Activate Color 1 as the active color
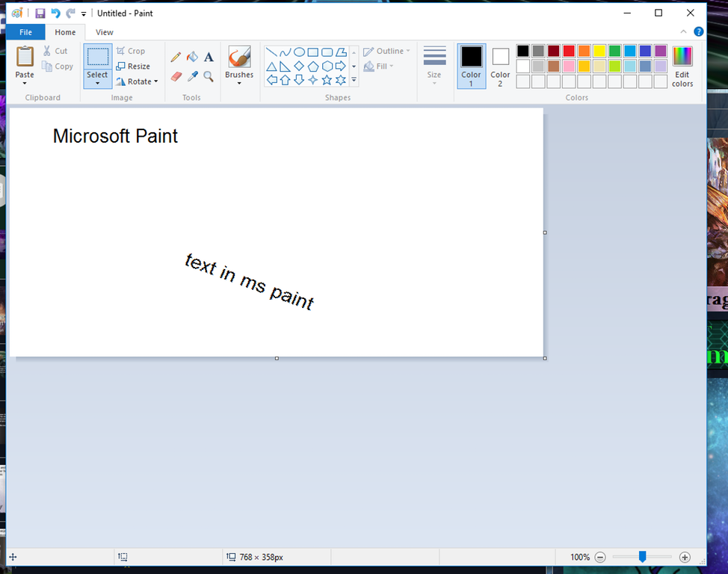Screen dimensions: 728x574 [471, 66]
